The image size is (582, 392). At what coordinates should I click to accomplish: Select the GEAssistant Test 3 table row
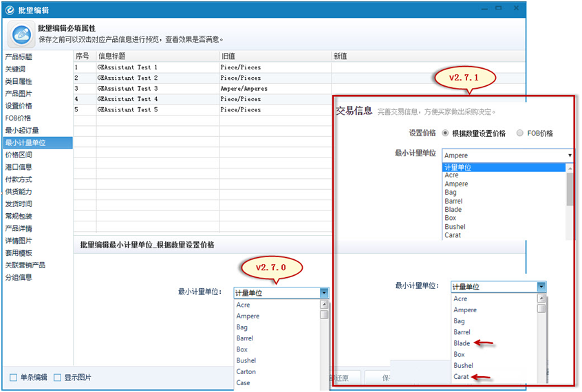128,88
